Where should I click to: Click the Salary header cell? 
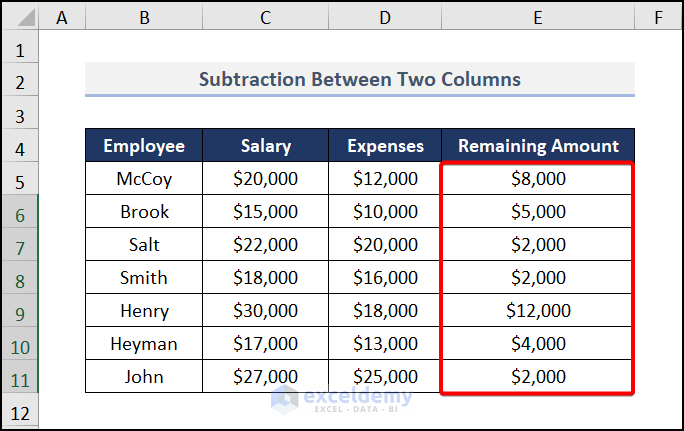[265, 146]
